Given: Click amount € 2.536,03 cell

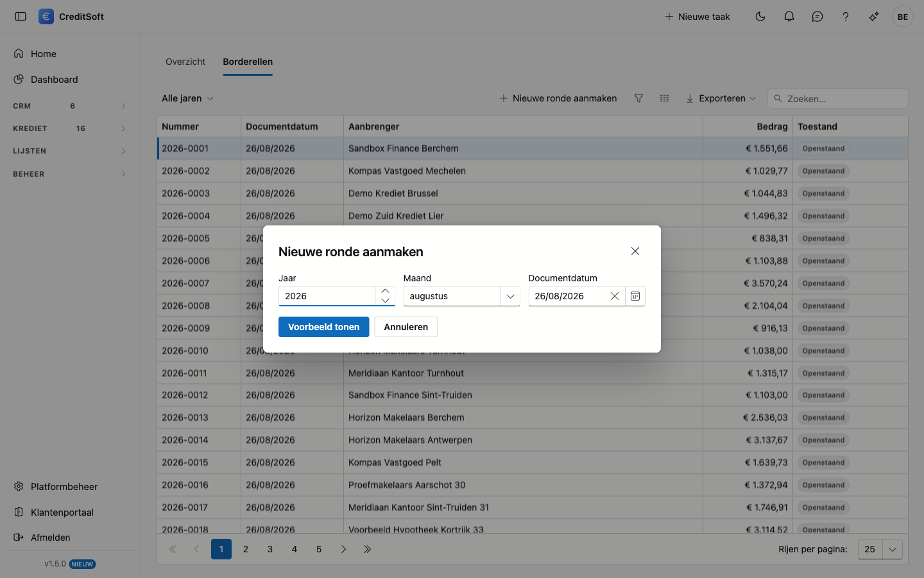Looking at the screenshot, I should [748, 417].
